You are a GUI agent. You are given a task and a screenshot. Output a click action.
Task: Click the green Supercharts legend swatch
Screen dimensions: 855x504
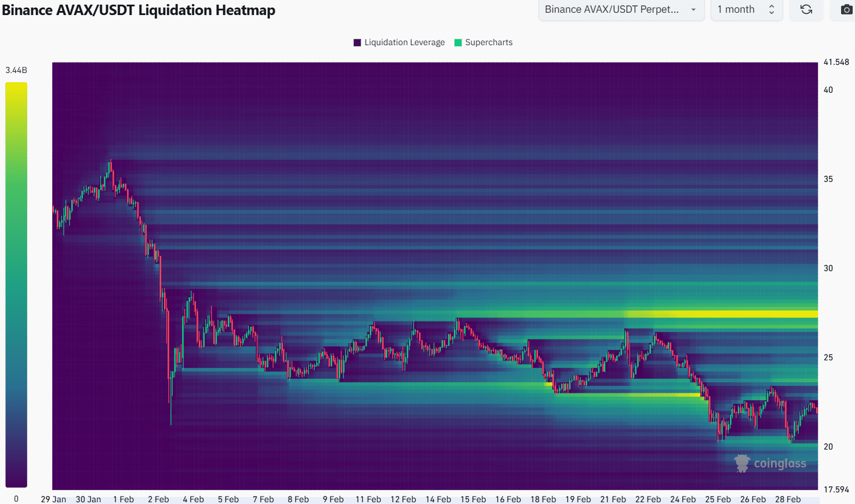click(458, 42)
